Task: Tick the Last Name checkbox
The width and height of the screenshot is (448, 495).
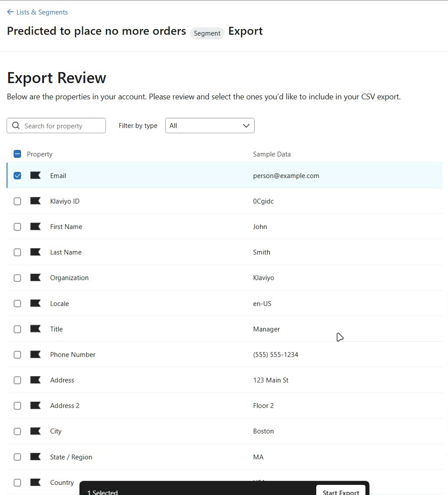Action: tap(18, 252)
